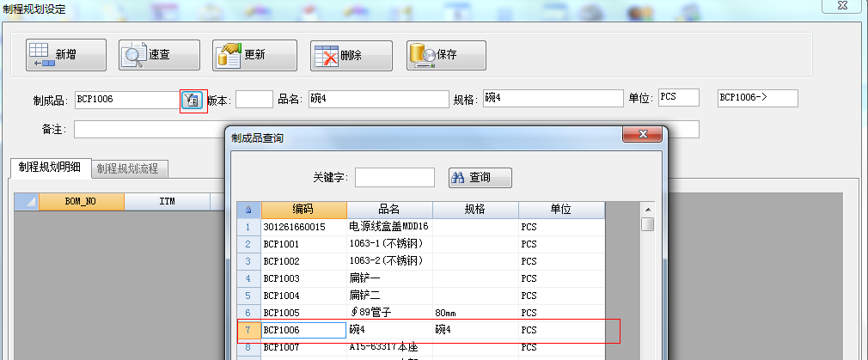Click the 备注 remarks input field
This screenshot has width=868, height=360.
click(148, 130)
